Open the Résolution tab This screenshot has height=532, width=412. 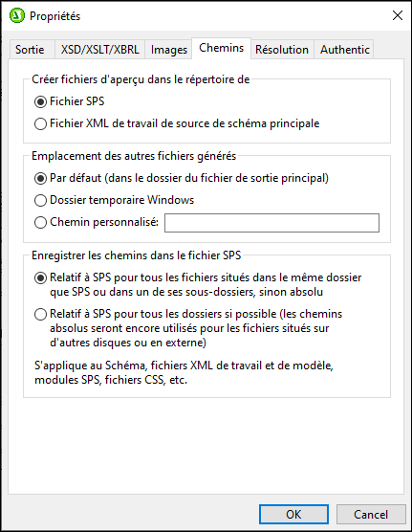click(282, 50)
